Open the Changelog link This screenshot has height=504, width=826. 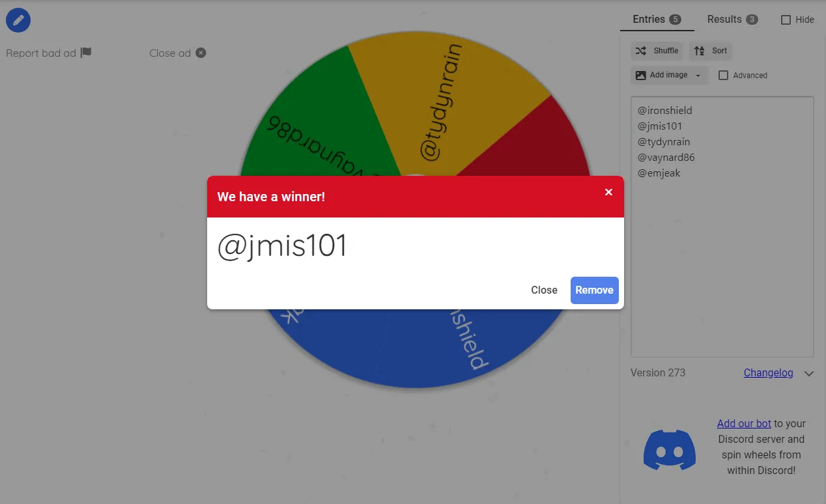pyautogui.click(x=769, y=373)
